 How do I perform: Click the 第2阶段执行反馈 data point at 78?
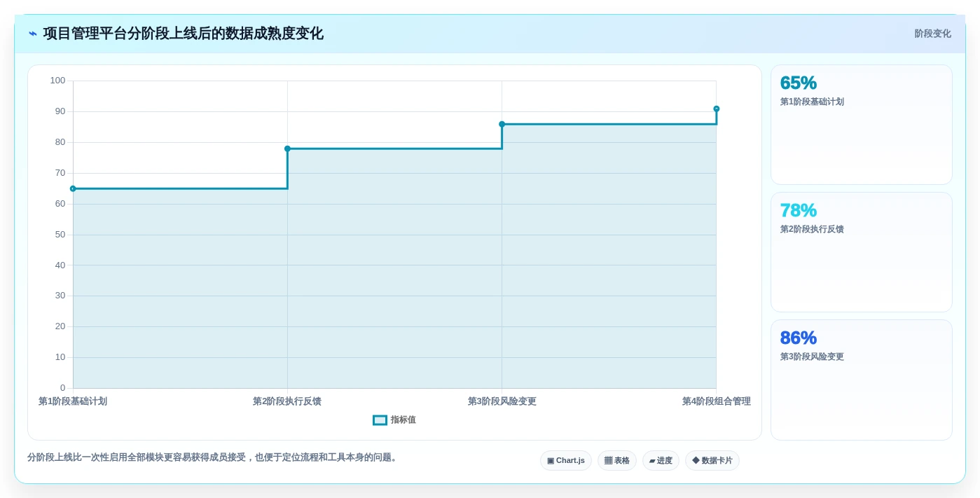287,148
